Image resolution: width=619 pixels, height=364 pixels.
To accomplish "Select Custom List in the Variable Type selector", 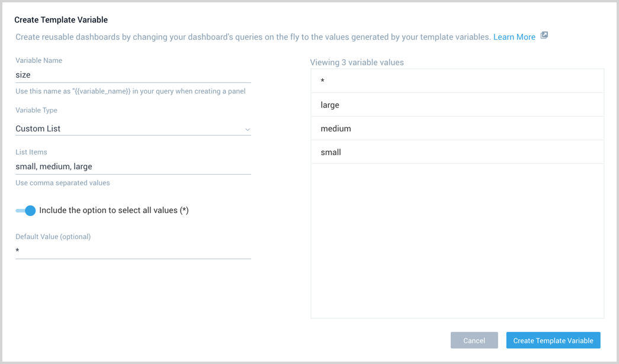I will click(x=133, y=128).
